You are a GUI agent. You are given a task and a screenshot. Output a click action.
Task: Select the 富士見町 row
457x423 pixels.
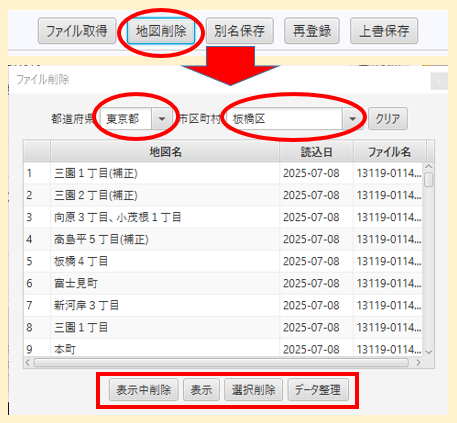[223, 283]
